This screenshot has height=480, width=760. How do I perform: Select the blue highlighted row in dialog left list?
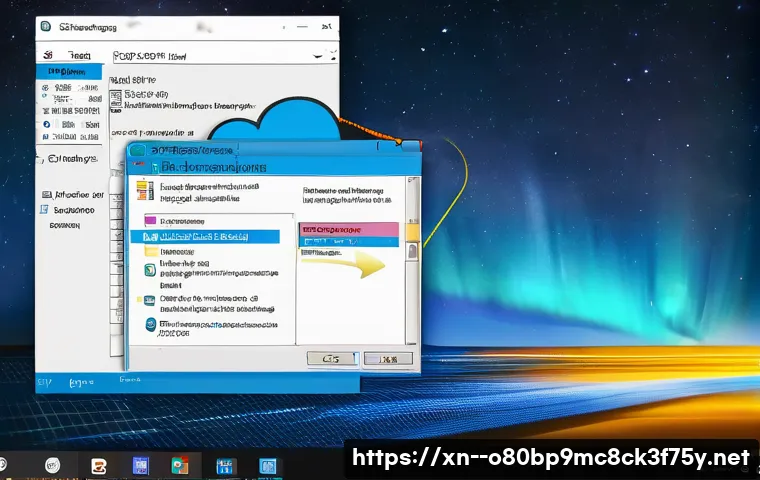205,237
